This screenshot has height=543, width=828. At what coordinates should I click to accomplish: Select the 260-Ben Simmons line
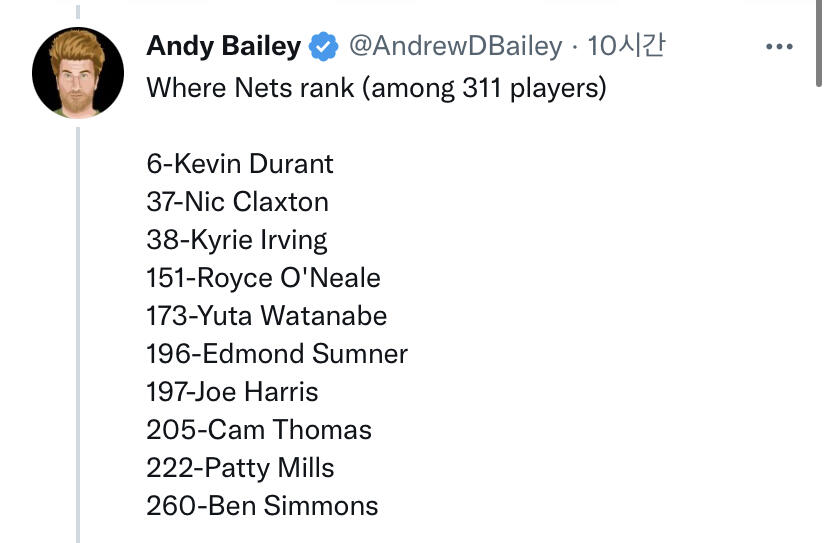coord(262,506)
